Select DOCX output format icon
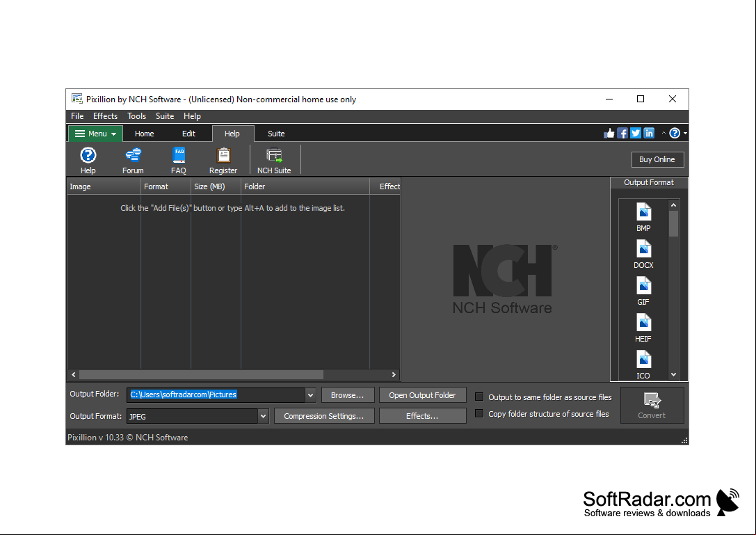This screenshot has width=756, height=535. point(643,254)
